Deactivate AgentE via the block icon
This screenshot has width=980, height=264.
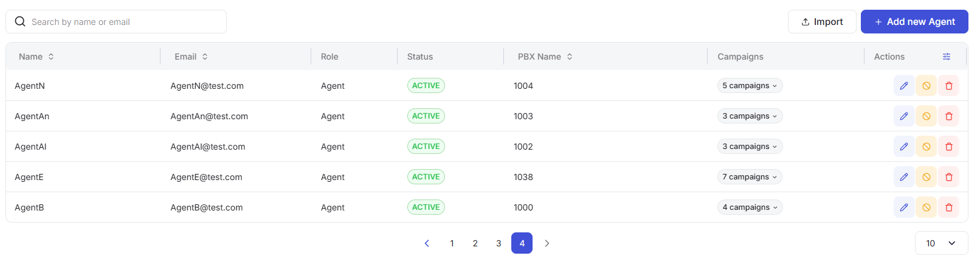click(927, 177)
